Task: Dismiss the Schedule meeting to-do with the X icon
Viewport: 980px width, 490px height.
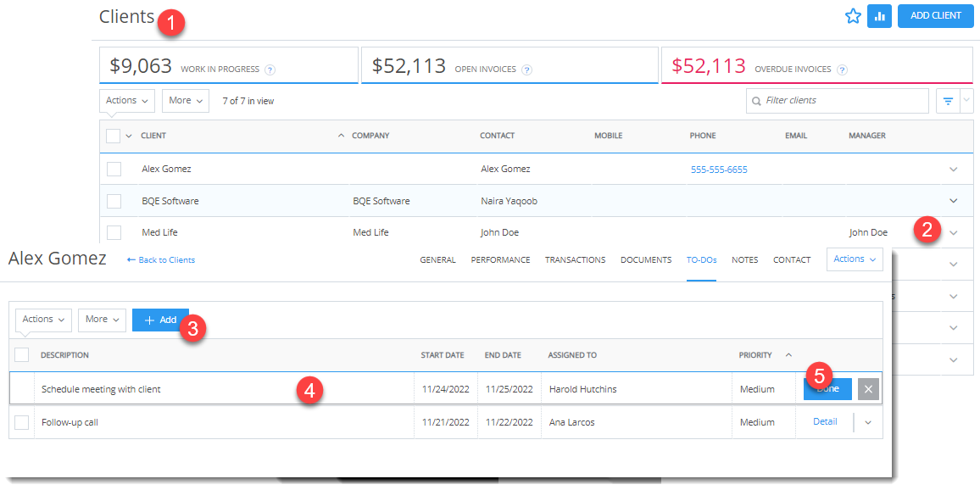Action: (867, 388)
